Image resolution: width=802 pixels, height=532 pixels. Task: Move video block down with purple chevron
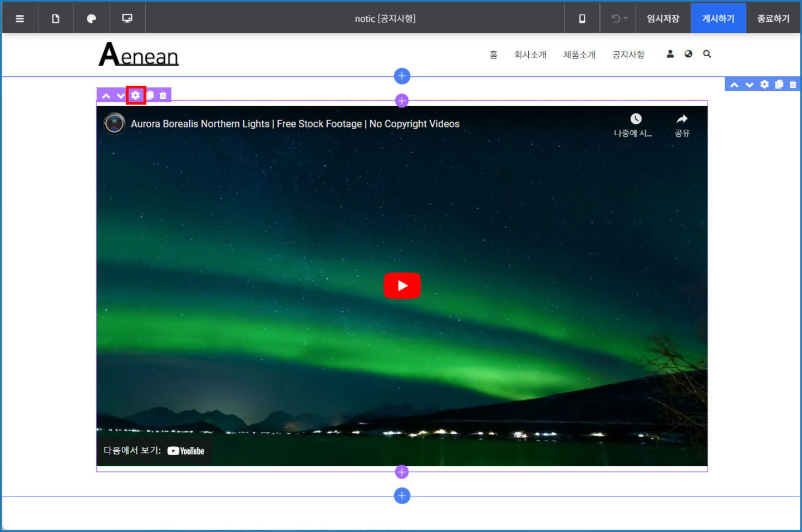[121, 96]
